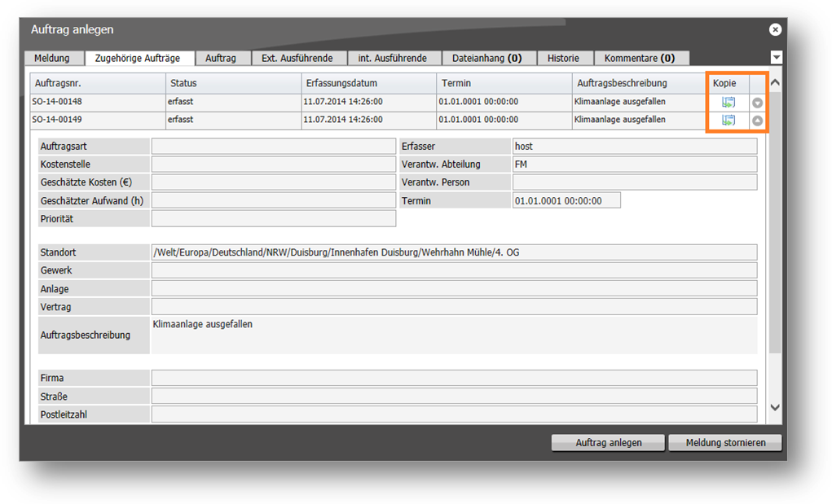Close the Auftrag anlegen dialog
The image size is (832, 504).
tap(775, 29)
